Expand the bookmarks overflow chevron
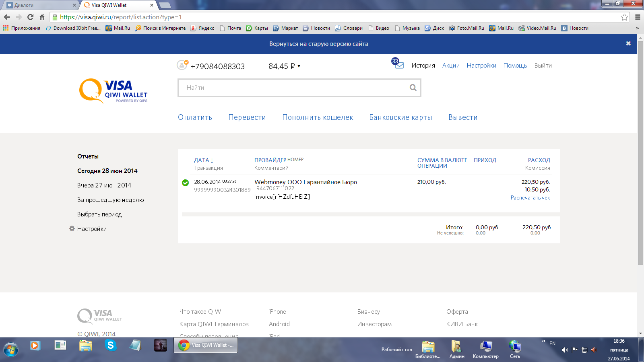Screen dimensions: 644x362 pos(637,28)
